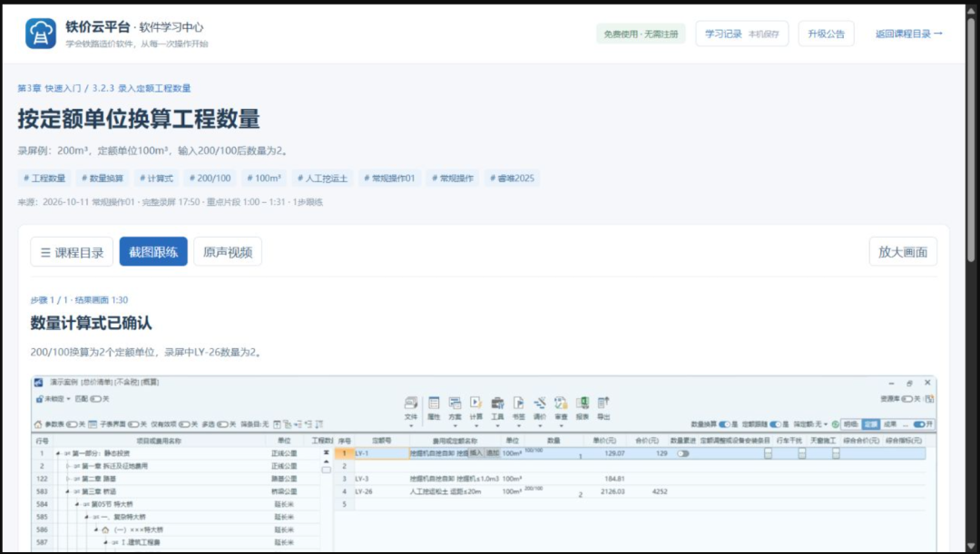Click the 属性 properties toolbar icon
Viewport: 980px width, 554px height.
pyautogui.click(x=434, y=403)
